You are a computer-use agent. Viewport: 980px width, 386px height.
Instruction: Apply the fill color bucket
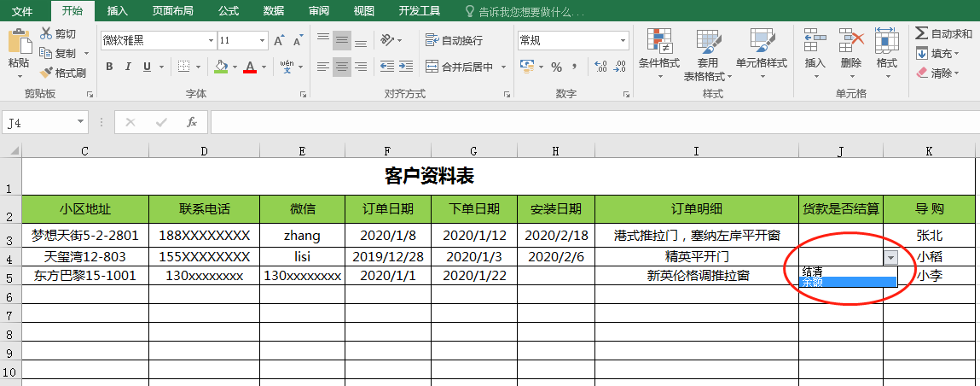coord(221,67)
